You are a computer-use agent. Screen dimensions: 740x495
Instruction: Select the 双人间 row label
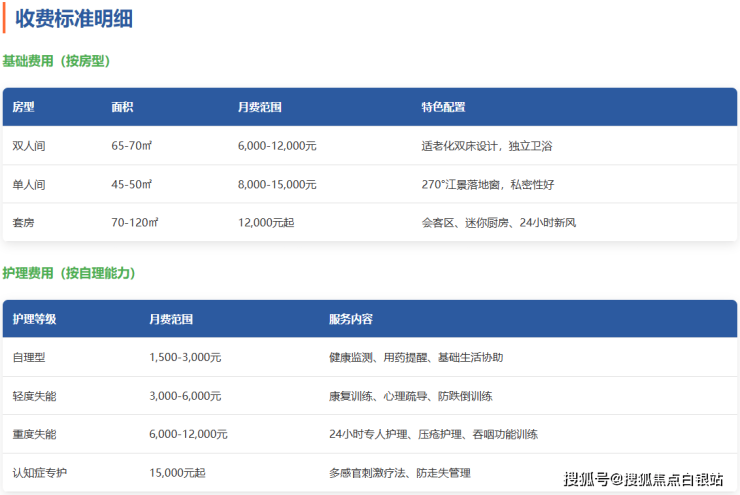[29, 146]
